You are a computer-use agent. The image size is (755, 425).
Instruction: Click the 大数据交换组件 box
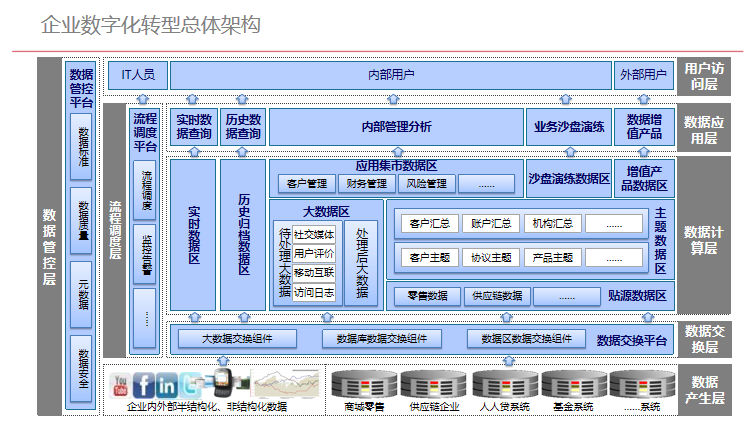click(237, 339)
